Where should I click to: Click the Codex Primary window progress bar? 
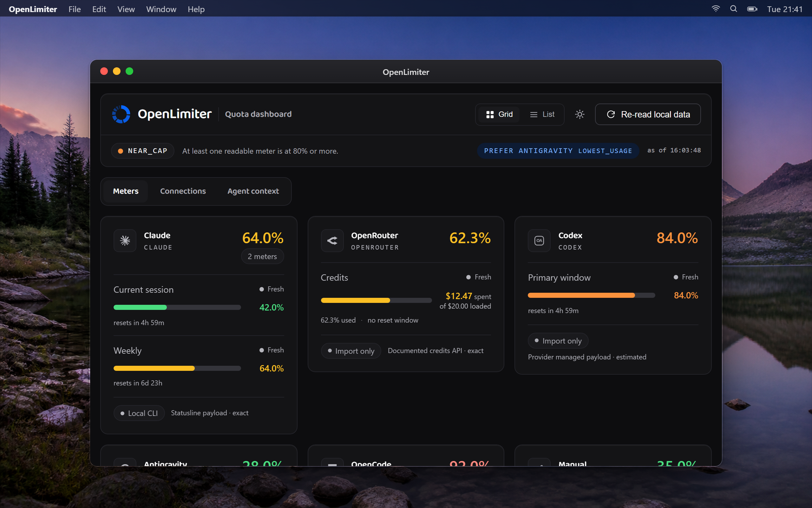coord(592,295)
